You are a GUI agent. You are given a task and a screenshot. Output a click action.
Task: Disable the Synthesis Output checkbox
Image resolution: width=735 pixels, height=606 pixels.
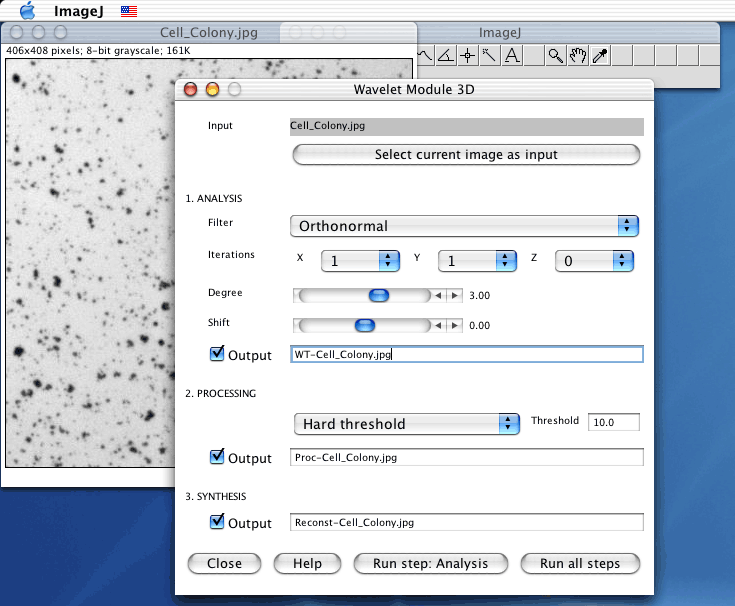tap(217, 522)
